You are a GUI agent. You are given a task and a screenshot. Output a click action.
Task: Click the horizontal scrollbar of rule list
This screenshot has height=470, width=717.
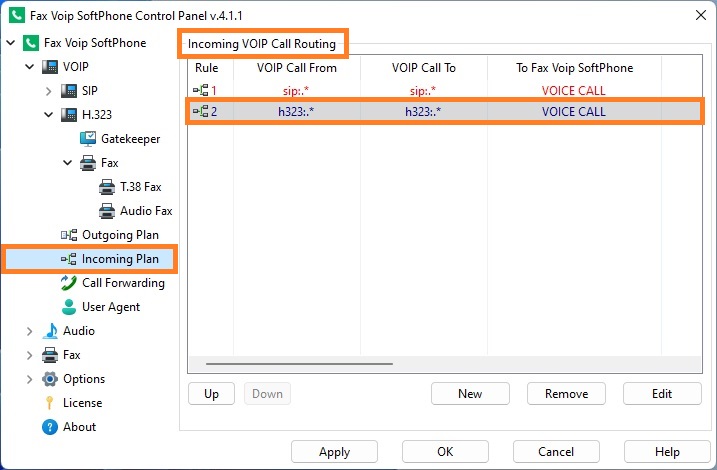444,364
